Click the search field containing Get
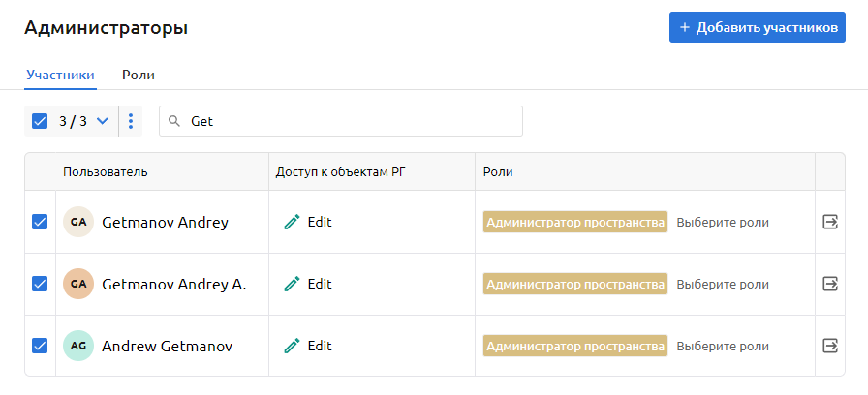Image resolution: width=868 pixels, height=395 pixels. tap(349, 121)
